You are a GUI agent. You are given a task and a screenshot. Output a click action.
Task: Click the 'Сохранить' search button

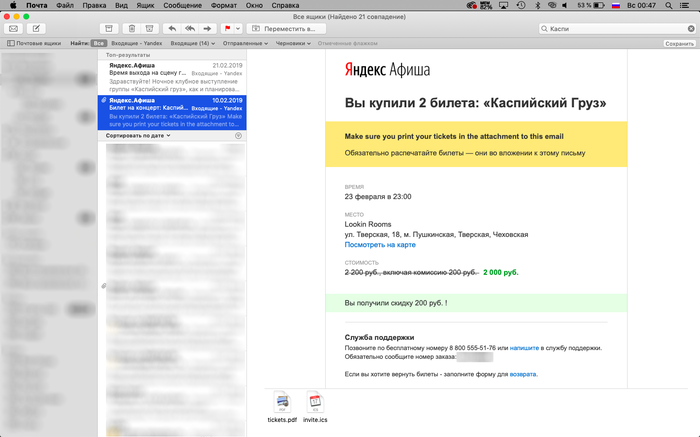click(679, 44)
